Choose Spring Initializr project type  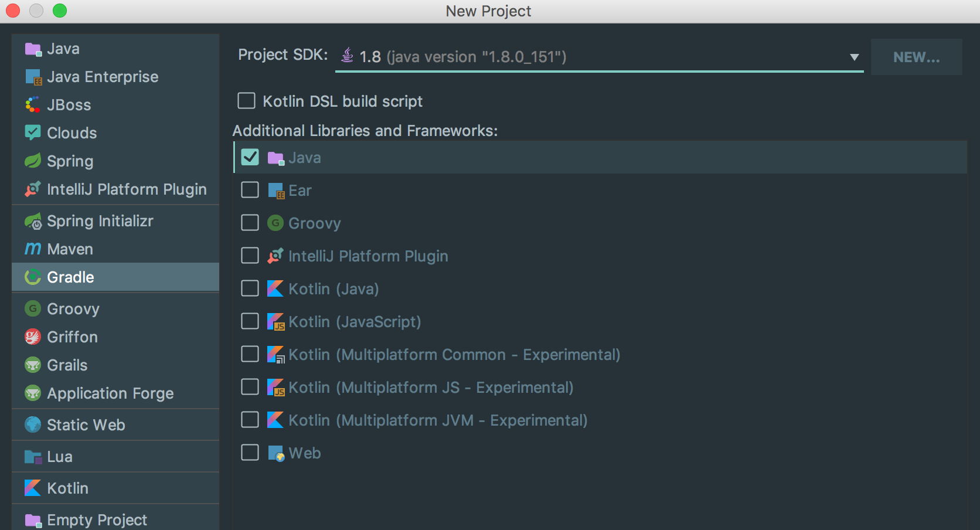[x=115, y=221]
